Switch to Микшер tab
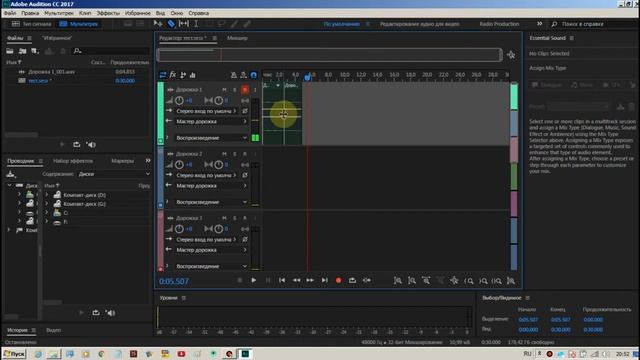Screen dimensions: 640x360 (x=237, y=38)
